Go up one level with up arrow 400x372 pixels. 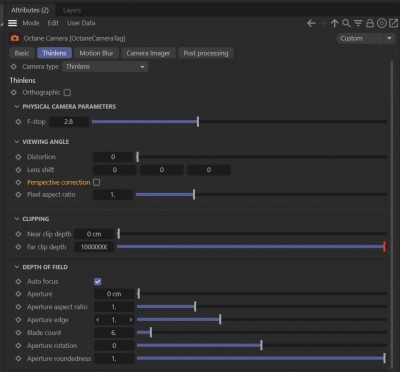[x=334, y=23]
